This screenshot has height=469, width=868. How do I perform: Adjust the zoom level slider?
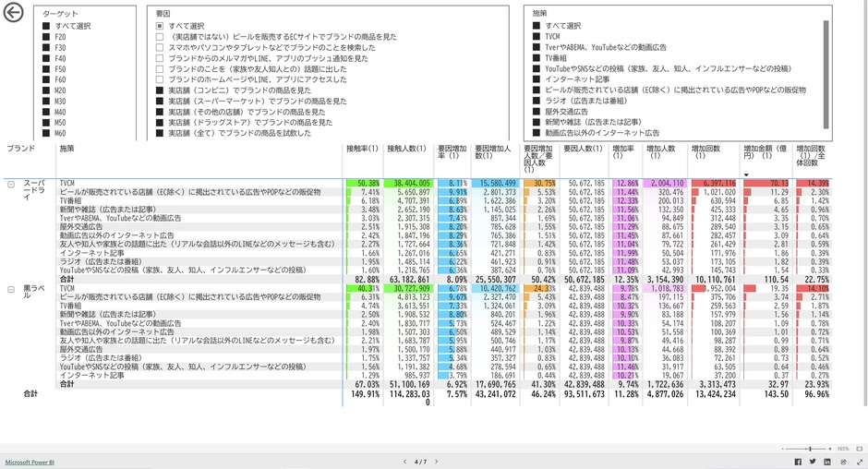(810, 449)
